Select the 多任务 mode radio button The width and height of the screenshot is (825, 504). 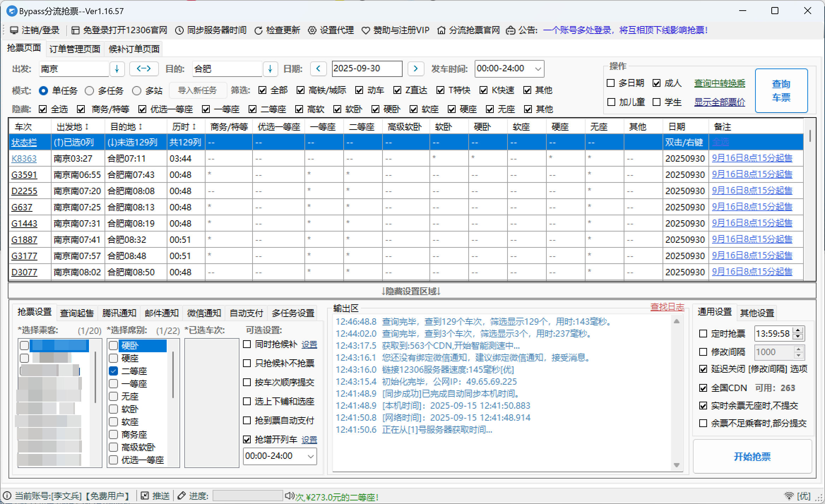[x=89, y=91]
